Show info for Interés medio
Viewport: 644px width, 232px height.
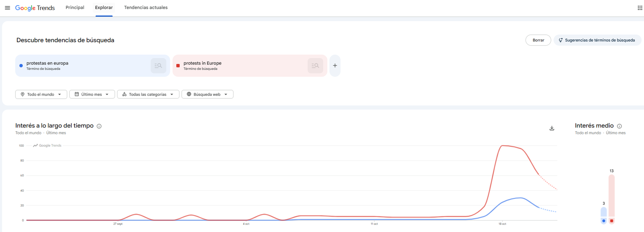tap(620, 126)
